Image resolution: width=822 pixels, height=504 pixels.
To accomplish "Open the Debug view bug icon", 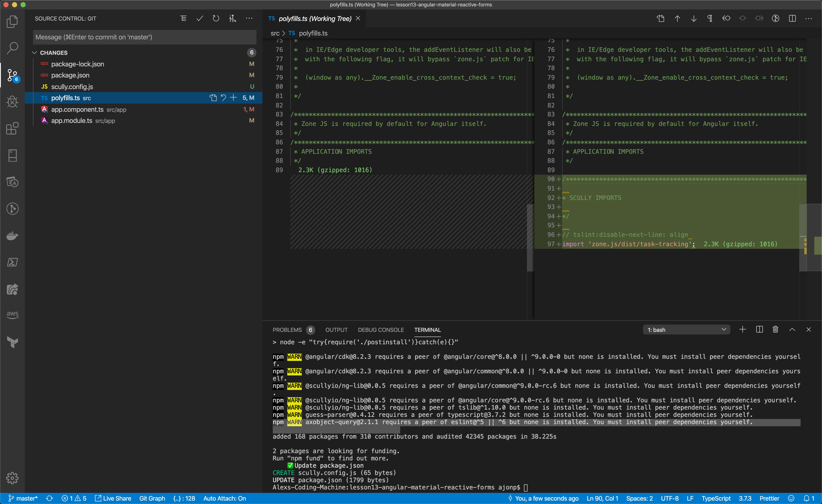I will coord(12,101).
